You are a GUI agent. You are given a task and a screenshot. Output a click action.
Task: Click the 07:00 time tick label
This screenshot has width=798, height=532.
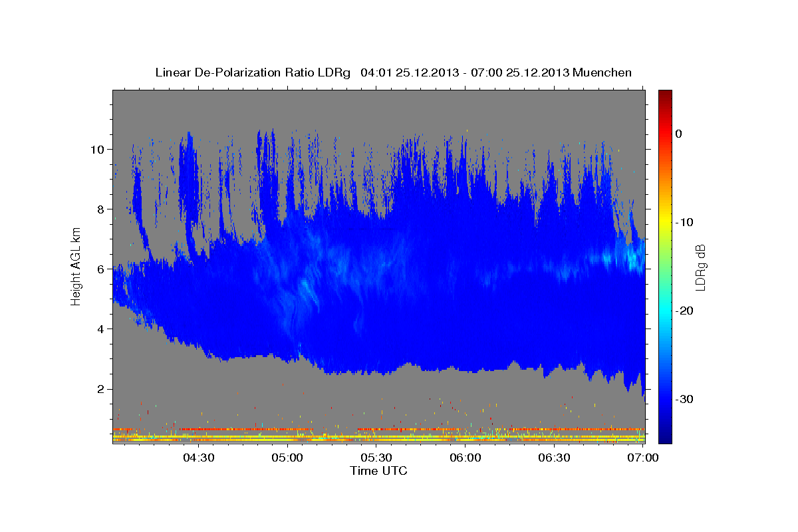643,458
